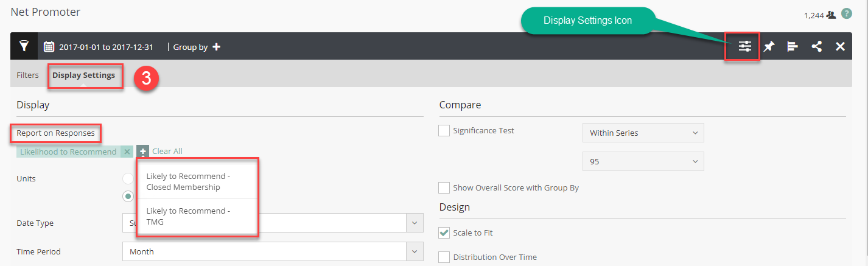Uncheck the Scale to Fit option
Image resolution: width=868 pixels, height=266 pixels.
tap(444, 233)
